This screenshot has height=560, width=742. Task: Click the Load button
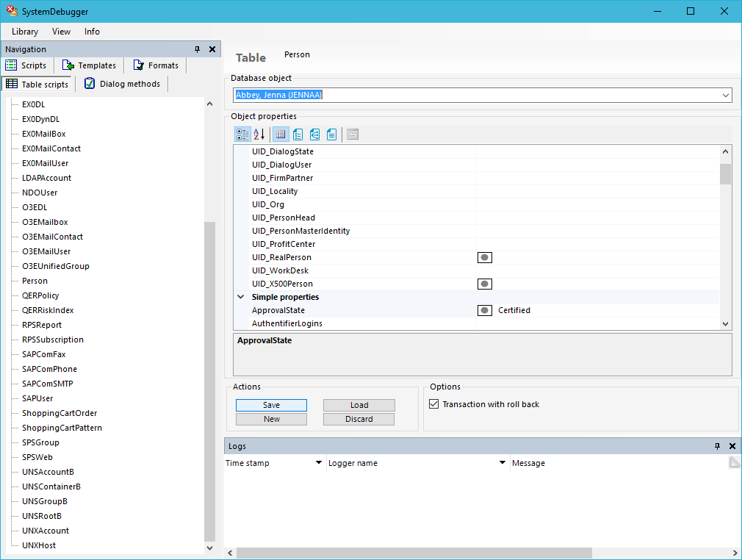click(359, 405)
